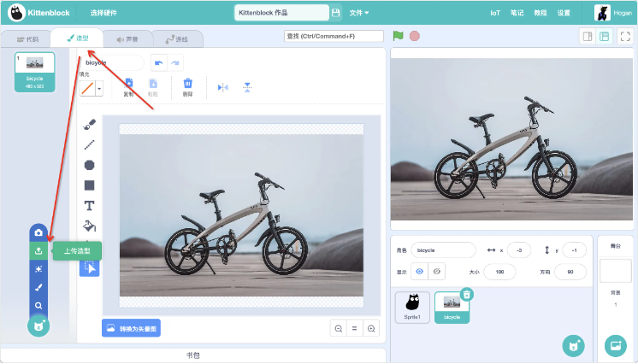The height and width of the screenshot is (364, 638).
Task: Click the flip horizontal icon
Action: (x=223, y=87)
